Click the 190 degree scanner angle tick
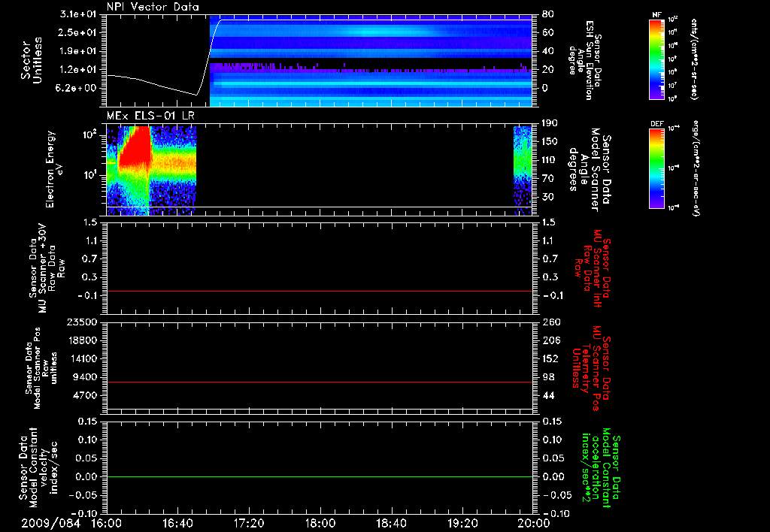 click(550, 123)
